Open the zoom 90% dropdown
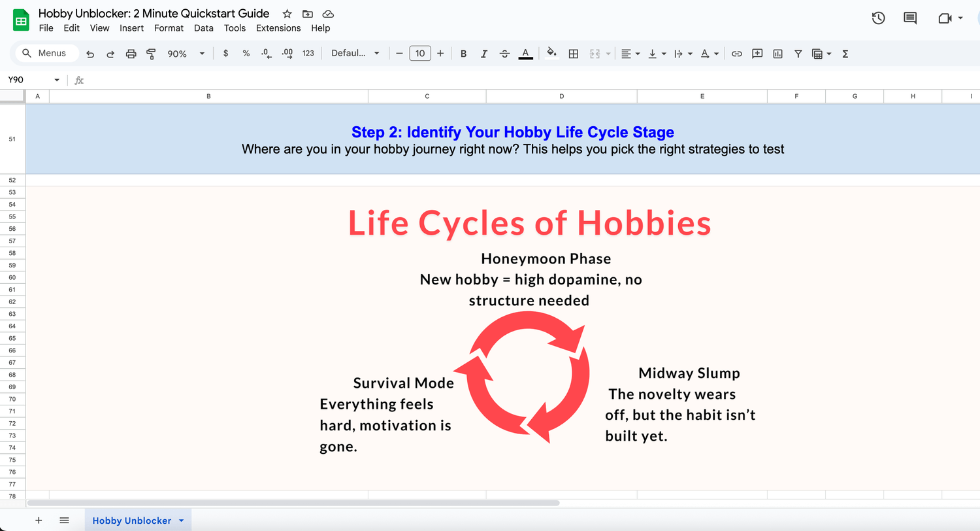 click(186, 54)
